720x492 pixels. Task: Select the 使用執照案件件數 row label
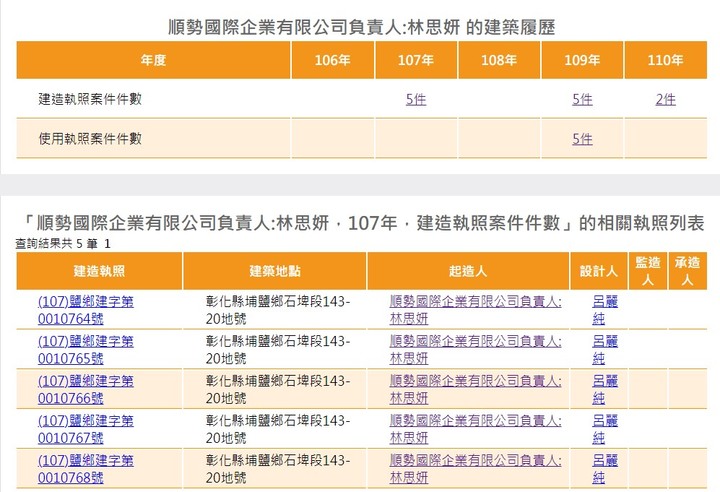pyautogui.click(x=90, y=139)
